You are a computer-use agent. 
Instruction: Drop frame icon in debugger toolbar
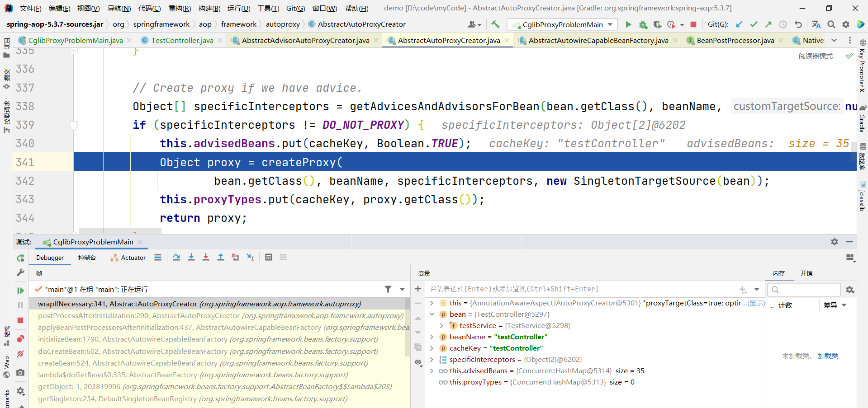click(235, 257)
